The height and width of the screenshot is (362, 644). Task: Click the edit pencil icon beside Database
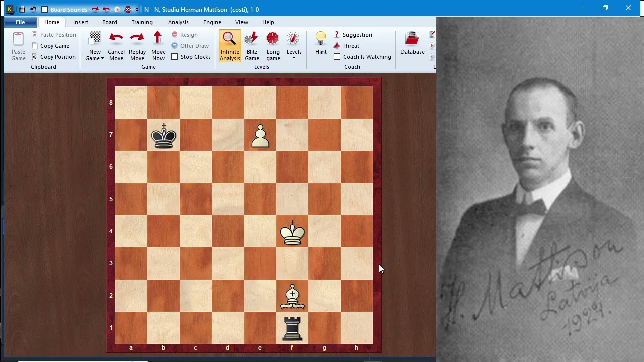432,34
